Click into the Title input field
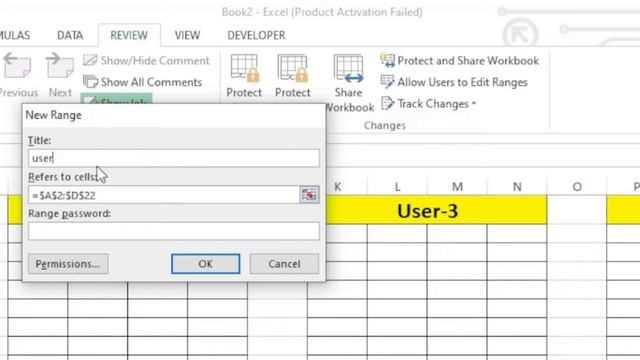The image size is (640, 360). 174,158
